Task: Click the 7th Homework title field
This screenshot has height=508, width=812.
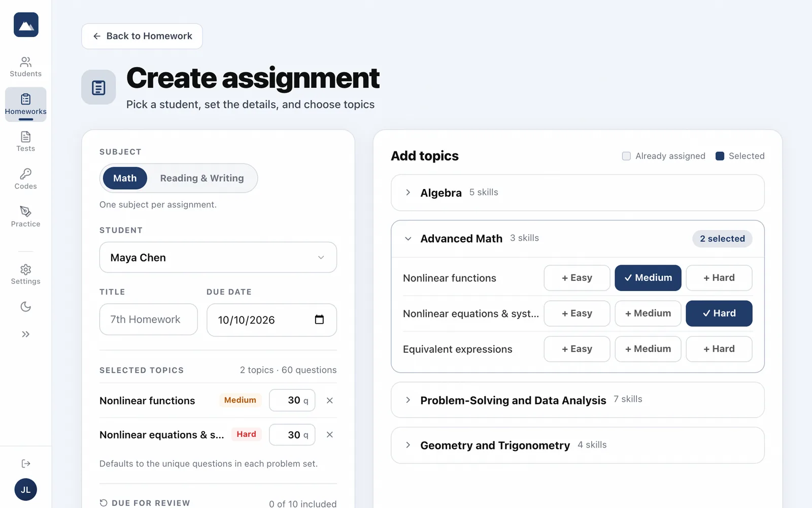Action: click(149, 320)
